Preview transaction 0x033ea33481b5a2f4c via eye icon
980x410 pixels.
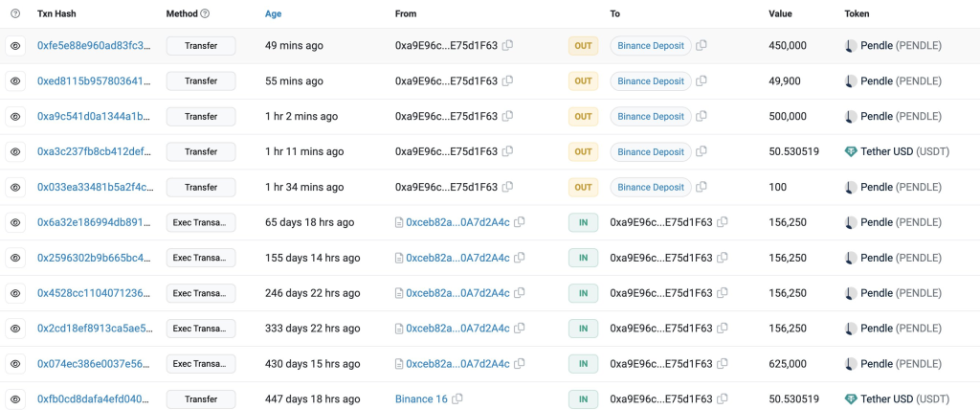[x=15, y=187]
